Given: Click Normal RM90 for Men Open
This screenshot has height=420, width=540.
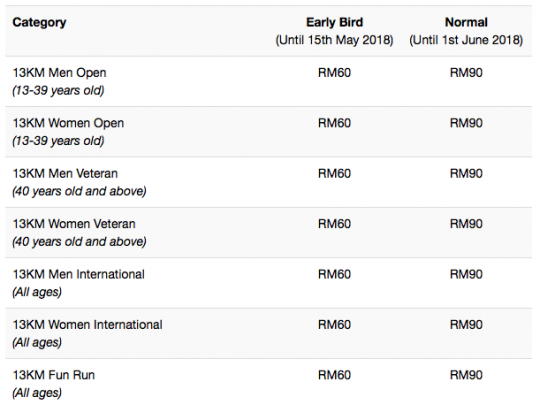Looking at the screenshot, I should click(x=466, y=73).
